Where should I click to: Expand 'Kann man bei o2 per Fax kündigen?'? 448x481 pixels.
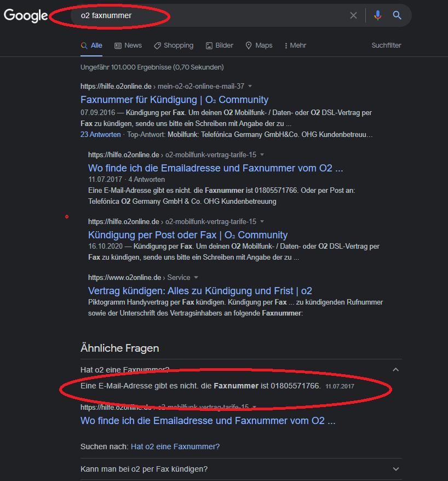click(x=241, y=469)
